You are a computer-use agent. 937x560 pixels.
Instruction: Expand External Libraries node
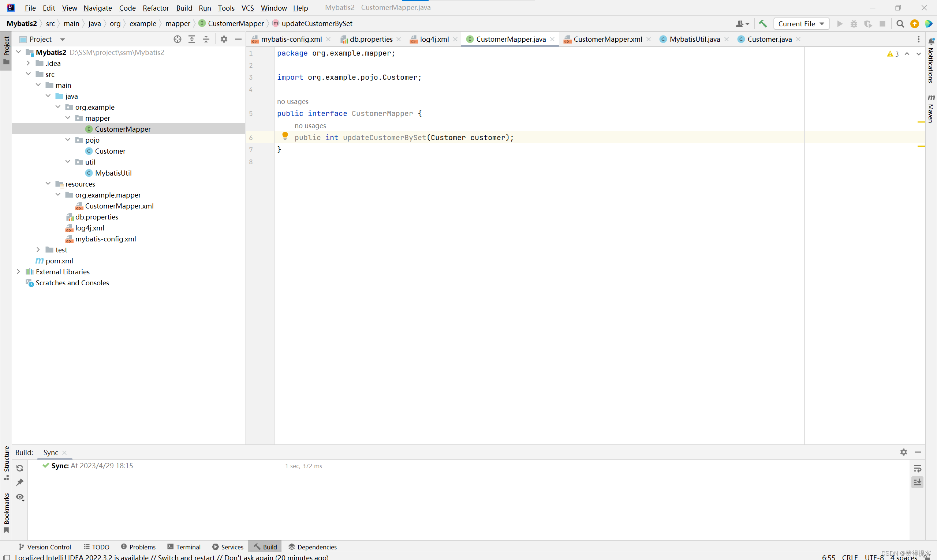19,272
